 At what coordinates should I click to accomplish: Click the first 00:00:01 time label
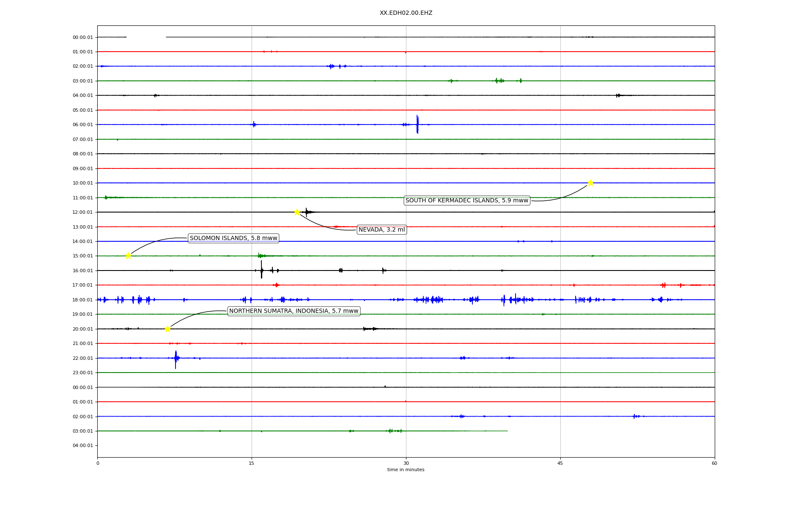click(82, 37)
